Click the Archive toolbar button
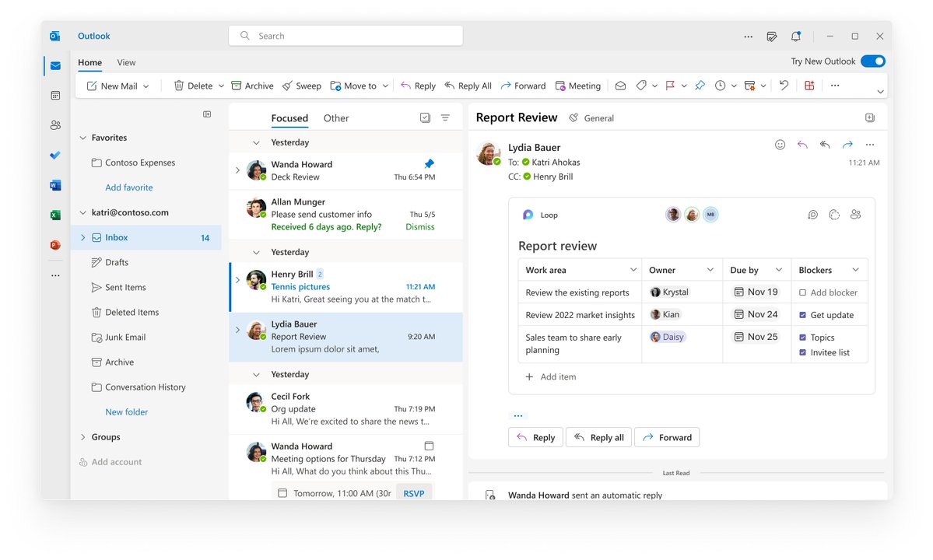Viewport: 933px width, 560px height. coord(252,86)
